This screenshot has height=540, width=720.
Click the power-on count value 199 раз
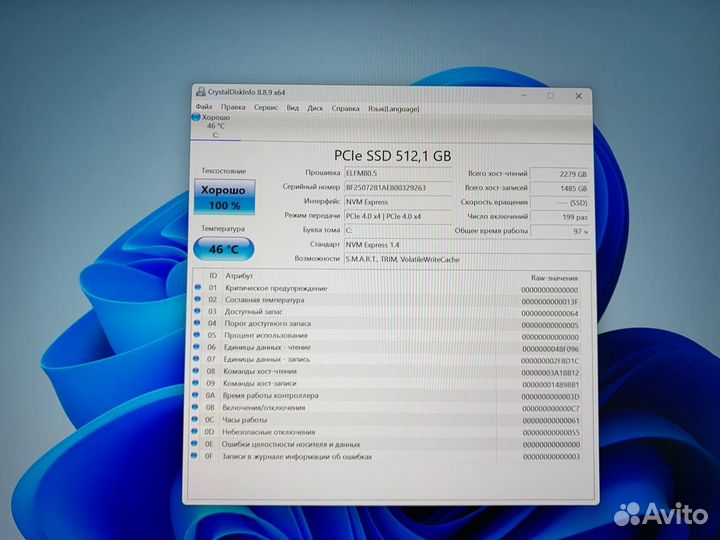click(560, 217)
